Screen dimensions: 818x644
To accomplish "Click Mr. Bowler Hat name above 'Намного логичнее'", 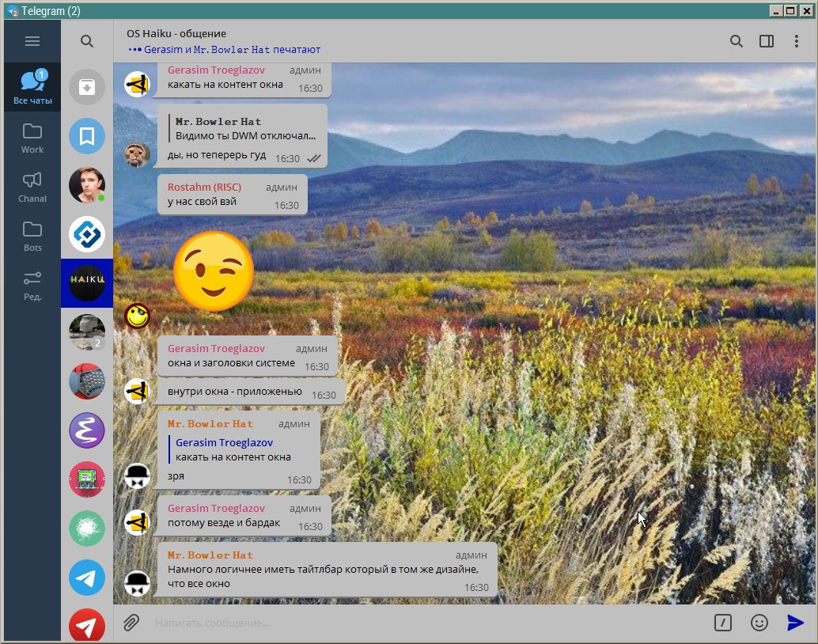I will (x=210, y=555).
